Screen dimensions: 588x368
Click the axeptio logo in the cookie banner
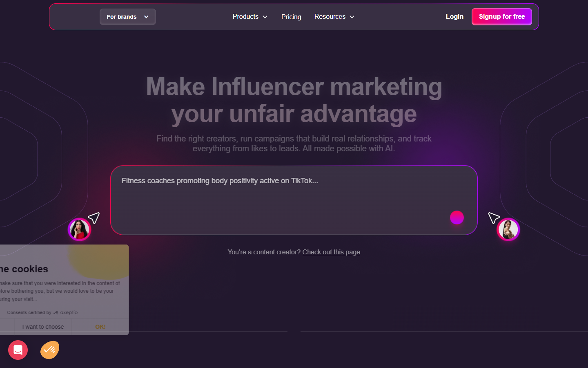[x=65, y=312]
